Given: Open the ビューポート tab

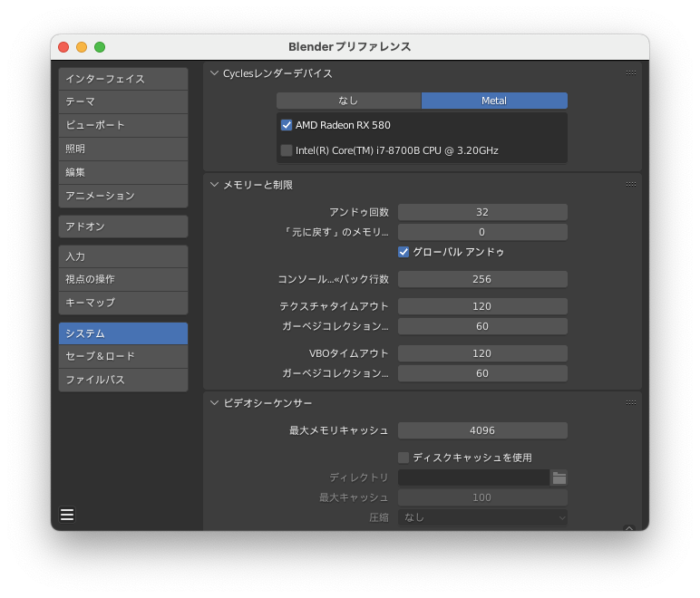Looking at the screenshot, I should click(x=123, y=125).
